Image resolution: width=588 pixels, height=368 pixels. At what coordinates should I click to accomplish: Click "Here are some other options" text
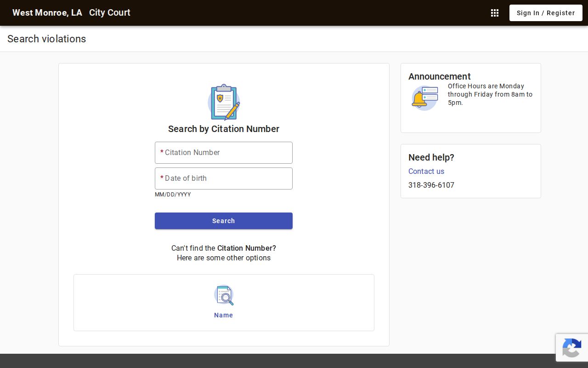pos(224,258)
